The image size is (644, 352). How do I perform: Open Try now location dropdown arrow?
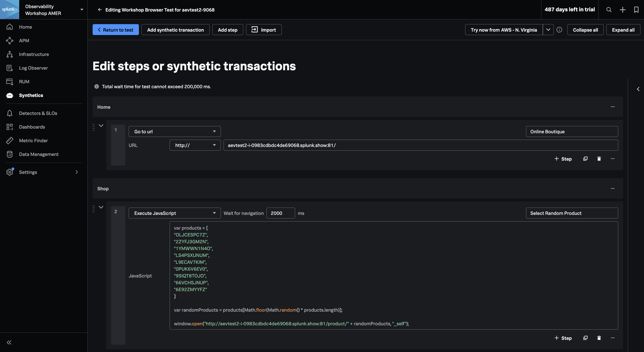click(x=548, y=30)
